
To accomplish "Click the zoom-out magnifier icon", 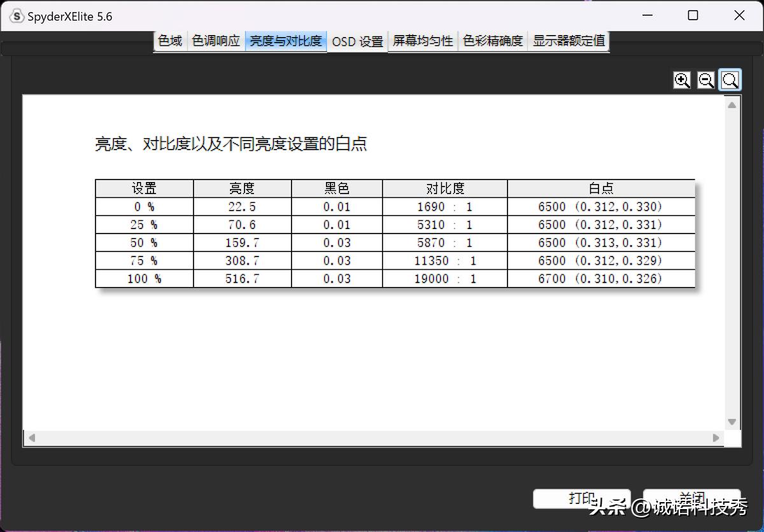I will (705, 80).
